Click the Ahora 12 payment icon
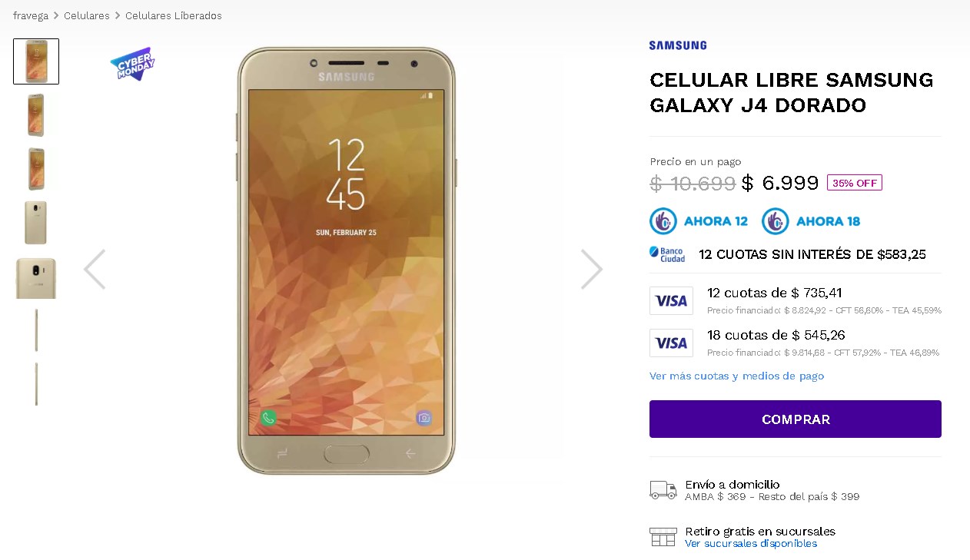 click(699, 221)
